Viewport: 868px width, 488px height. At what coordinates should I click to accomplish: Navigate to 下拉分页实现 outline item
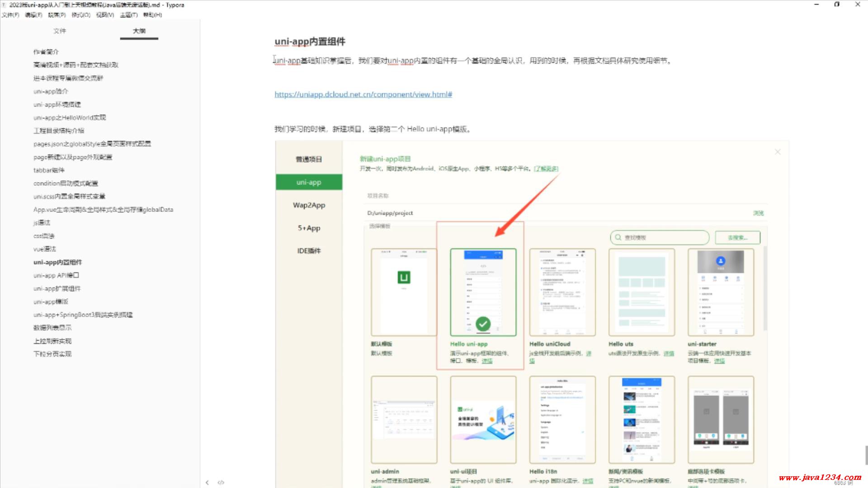coord(52,354)
